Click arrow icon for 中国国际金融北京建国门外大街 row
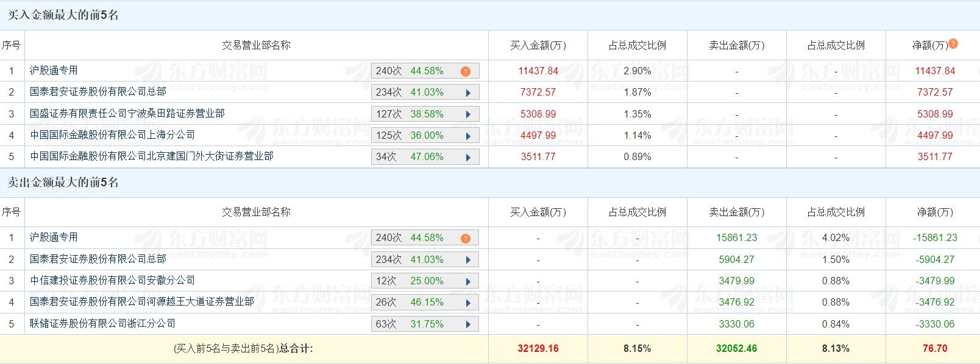This screenshot has height=364, width=980. tap(468, 157)
